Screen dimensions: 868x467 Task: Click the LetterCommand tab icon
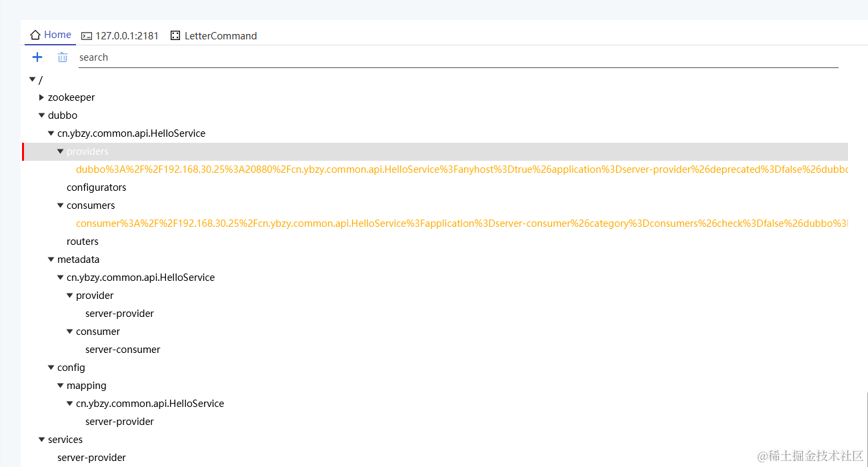pos(175,35)
